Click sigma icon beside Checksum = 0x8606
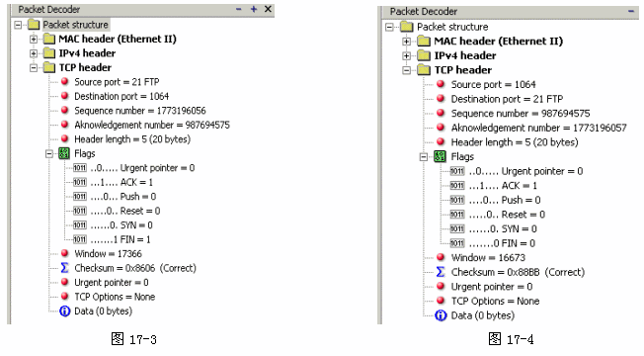This screenshot has width=644, height=356. click(x=64, y=268)
